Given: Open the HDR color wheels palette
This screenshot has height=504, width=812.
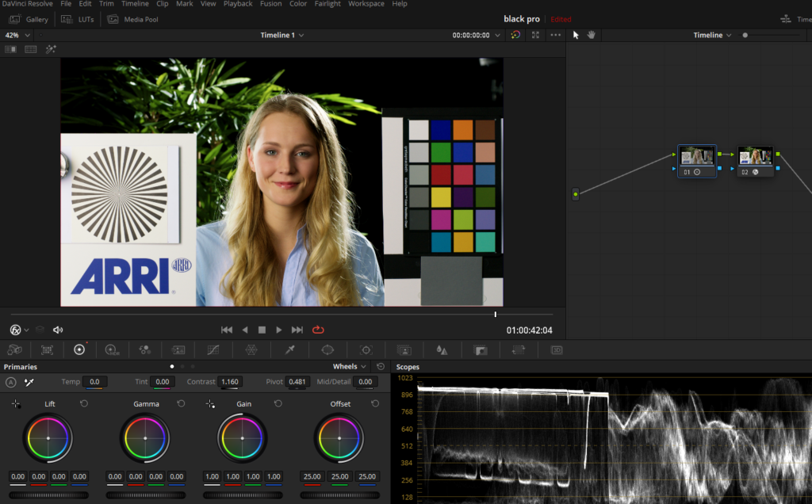Looking at the screenshot, I should tap(112, 350).
